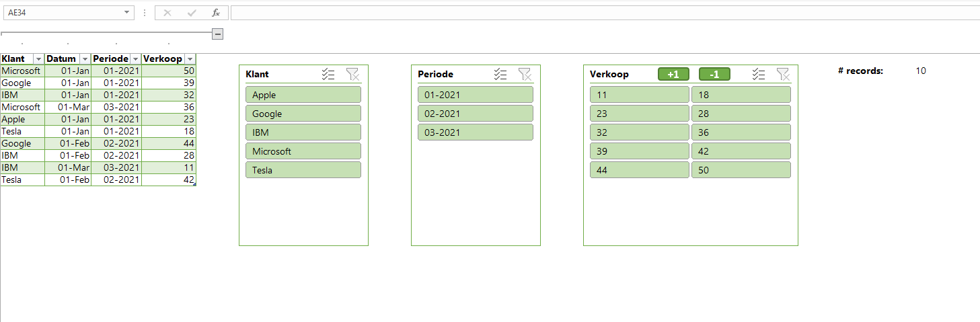Click the green -1 button
Viewport: 980px width, 322px height.
tap(714, 74)
